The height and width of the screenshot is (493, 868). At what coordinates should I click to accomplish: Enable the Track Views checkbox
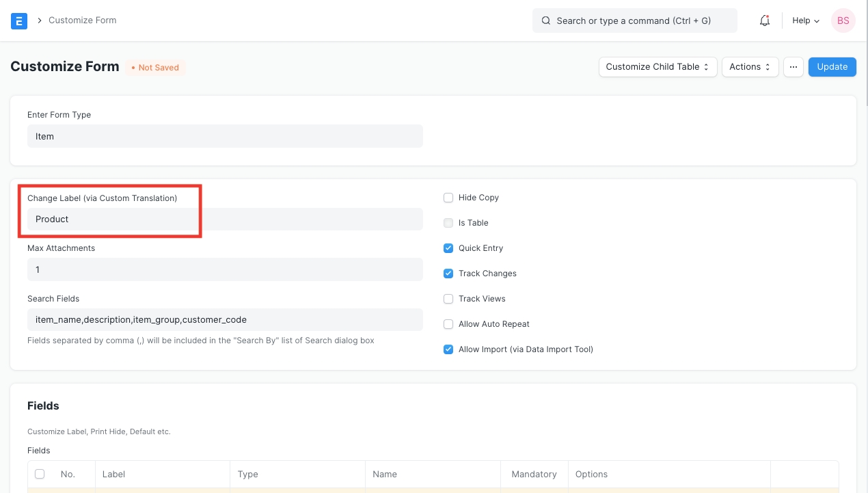[x=448, y=299]
